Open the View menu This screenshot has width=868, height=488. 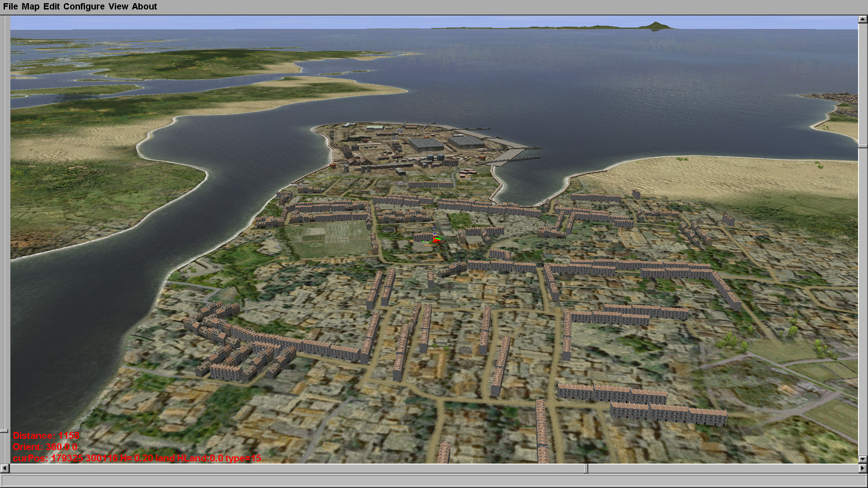[x=118, y=7]
